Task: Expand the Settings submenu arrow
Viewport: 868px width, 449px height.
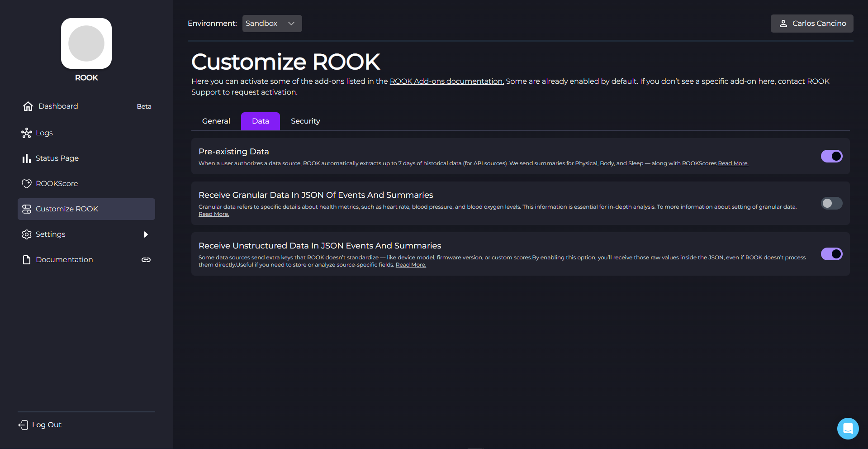Action: point(146,234)
